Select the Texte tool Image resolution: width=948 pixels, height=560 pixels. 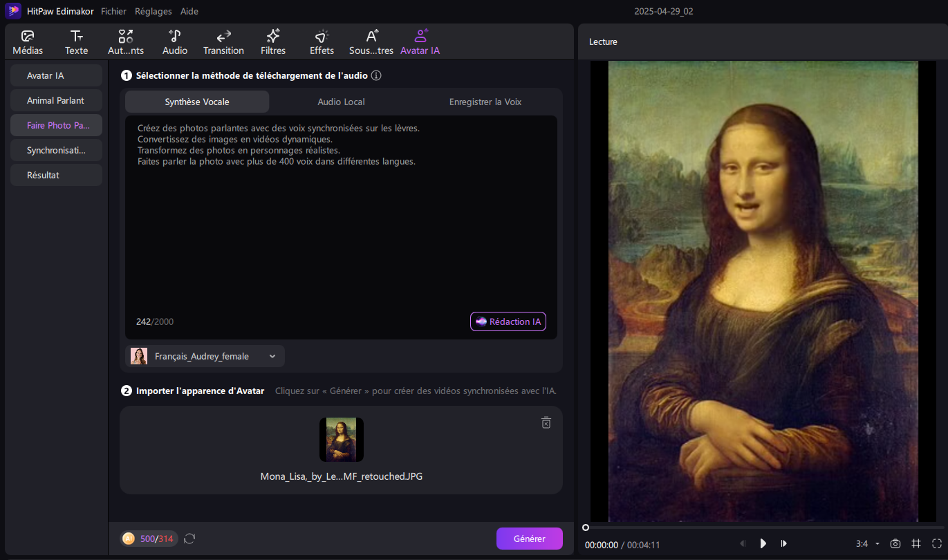[x=77, y=42]
